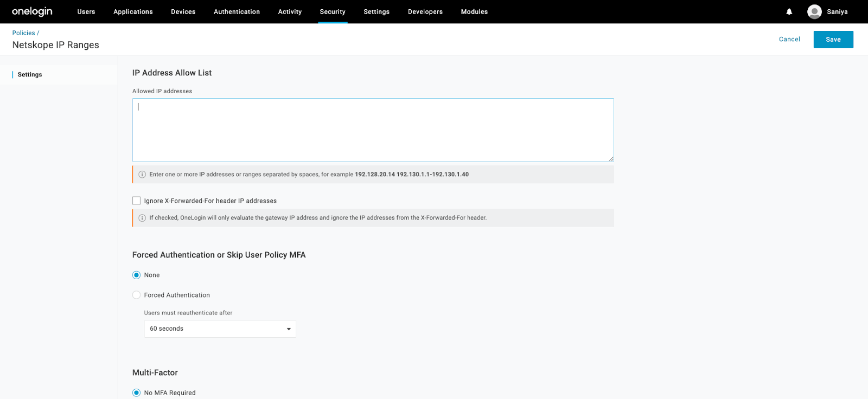Open the Security menu
This screenshot has width=868, height=399.
click(x=333, y=11)
